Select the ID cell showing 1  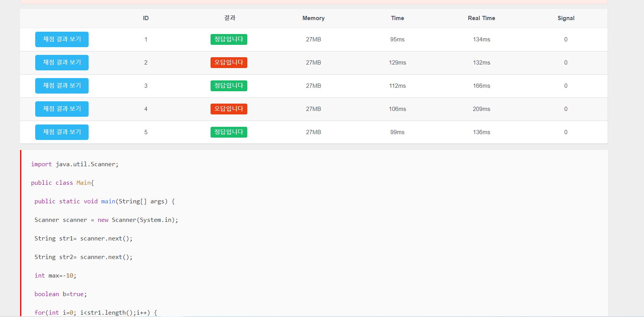tap(146, 39)
